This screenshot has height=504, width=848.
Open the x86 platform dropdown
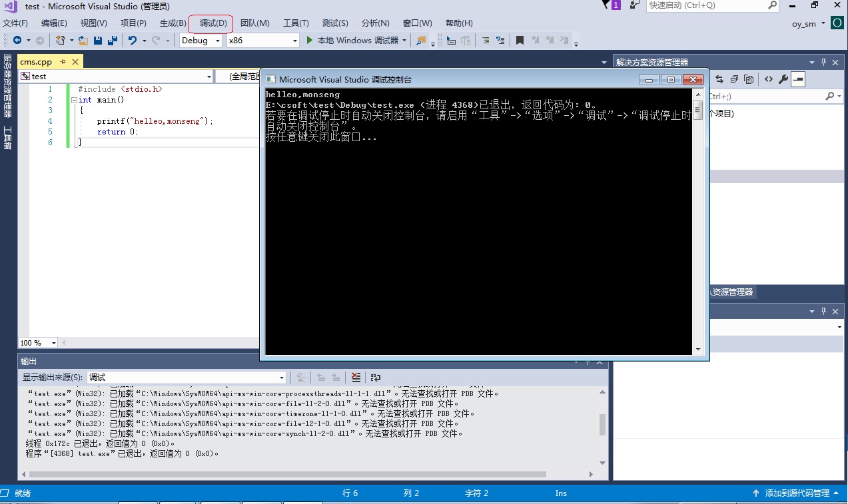pos(263,41)
